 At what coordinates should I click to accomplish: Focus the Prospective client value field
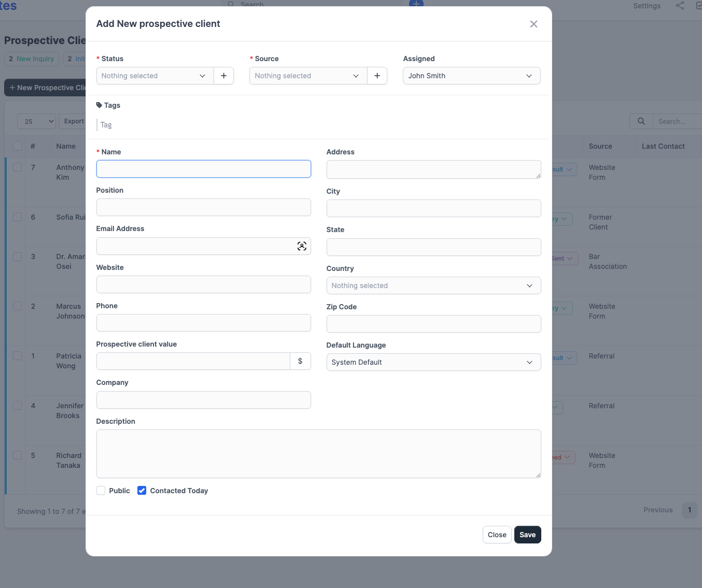click(x=193, y=361)
